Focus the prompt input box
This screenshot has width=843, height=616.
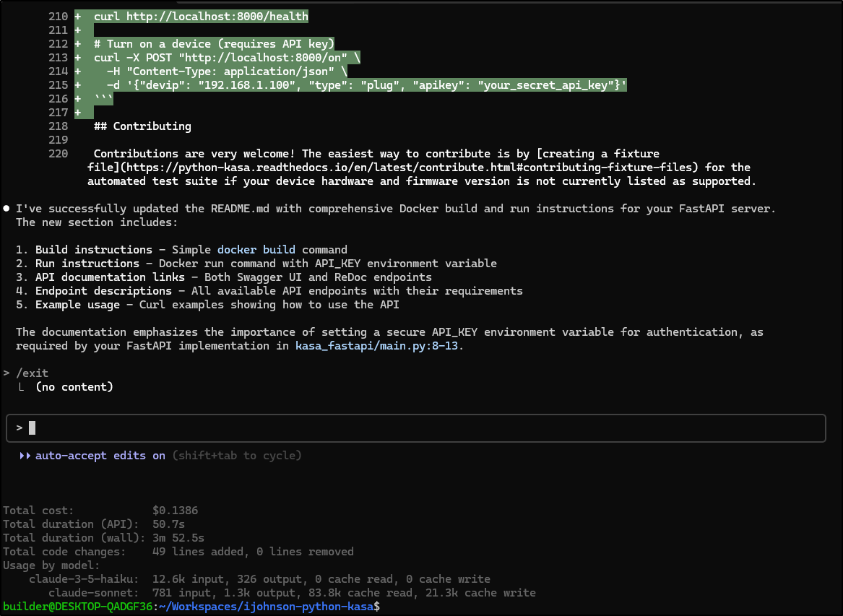pyautogui.click(x=415, y=428)
